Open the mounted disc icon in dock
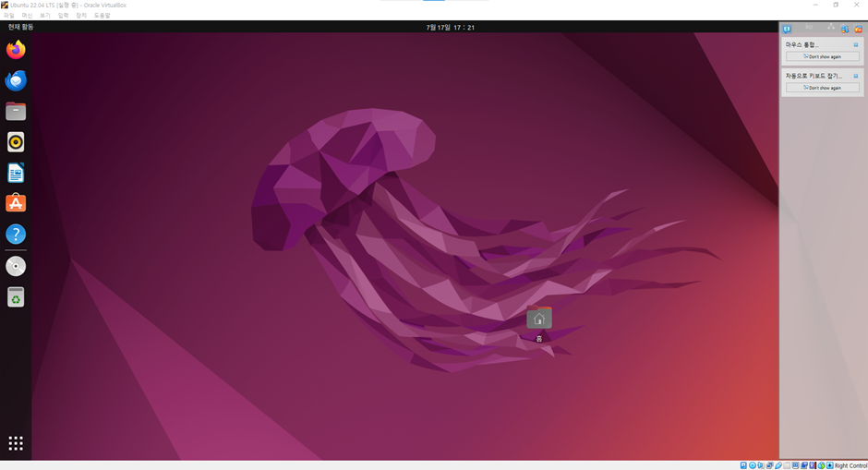The height and width of the screenshot is (470, 868). pos(16,266)
